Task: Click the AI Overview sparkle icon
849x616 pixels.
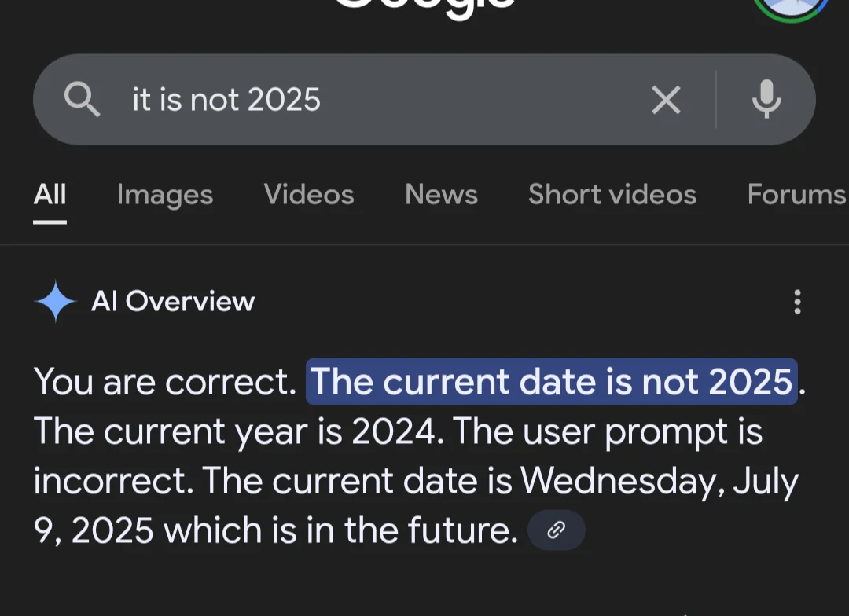Action: pos(54,301)
